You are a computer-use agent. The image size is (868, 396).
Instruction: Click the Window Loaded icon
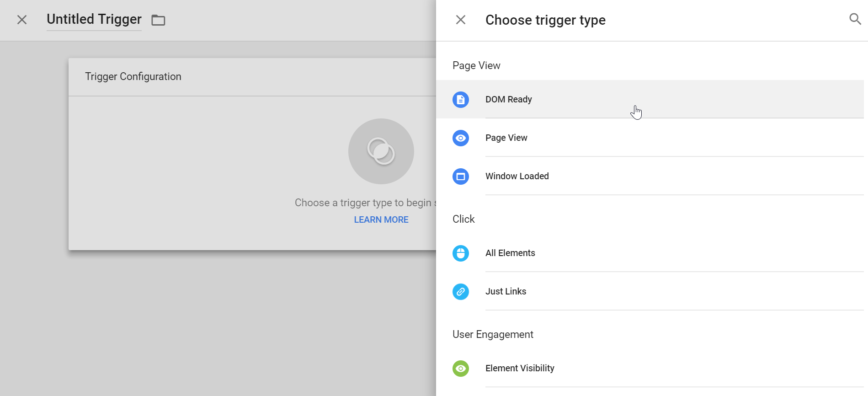pos(460,176)
